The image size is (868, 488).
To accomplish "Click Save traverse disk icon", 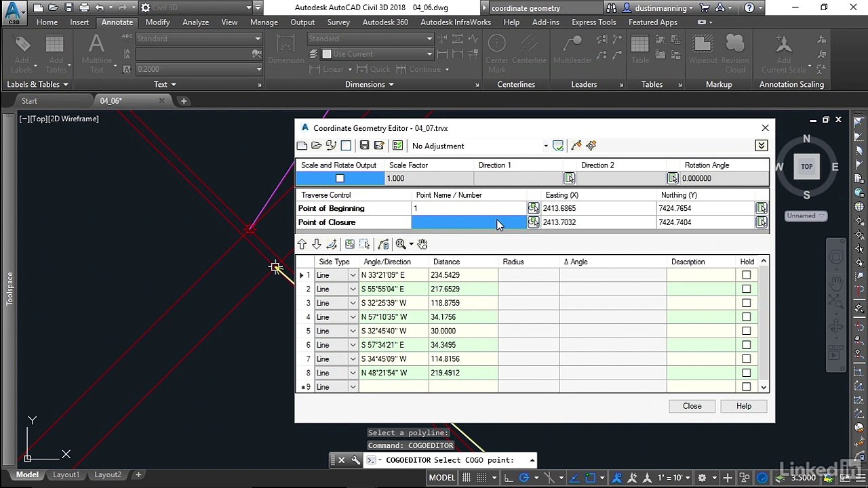I will [364, 146].
